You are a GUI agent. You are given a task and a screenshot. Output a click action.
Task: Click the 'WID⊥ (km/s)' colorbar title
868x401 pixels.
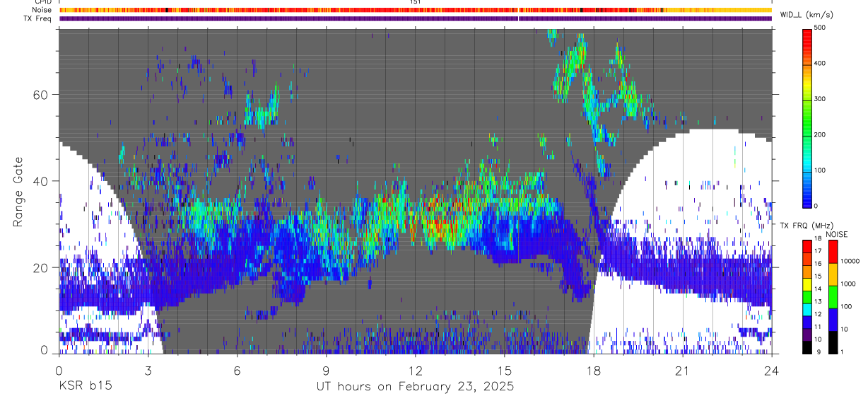806,14
